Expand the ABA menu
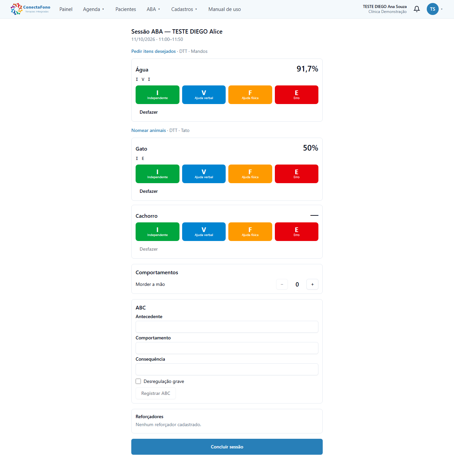Screen dimensions: 454x476 tap(153, 9)
